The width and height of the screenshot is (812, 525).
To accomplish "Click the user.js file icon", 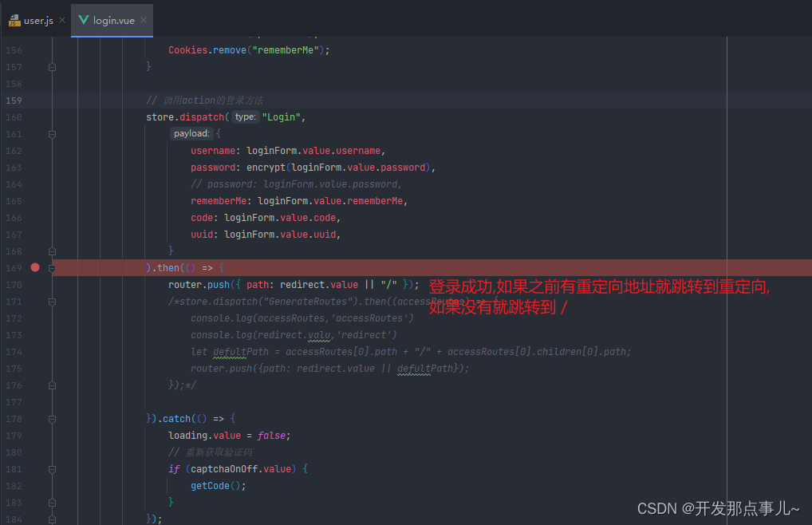I will tap(14, 20).
